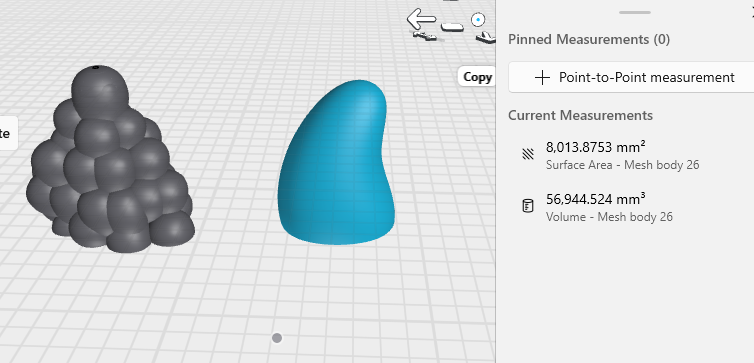754x363 pixels.
Task: Select the 8,013.8753 mm² surface area value
Action: point(596,146)
